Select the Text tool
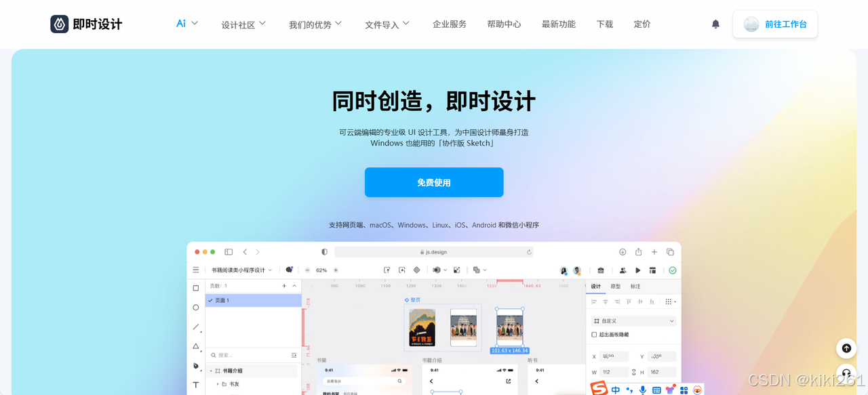The image size is (868, 395). 196,385
